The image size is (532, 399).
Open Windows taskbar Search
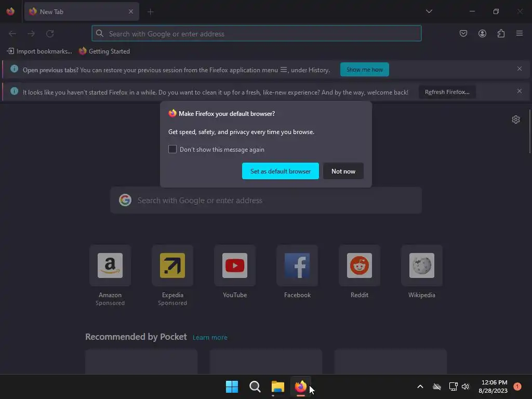[x=255, y=387]
